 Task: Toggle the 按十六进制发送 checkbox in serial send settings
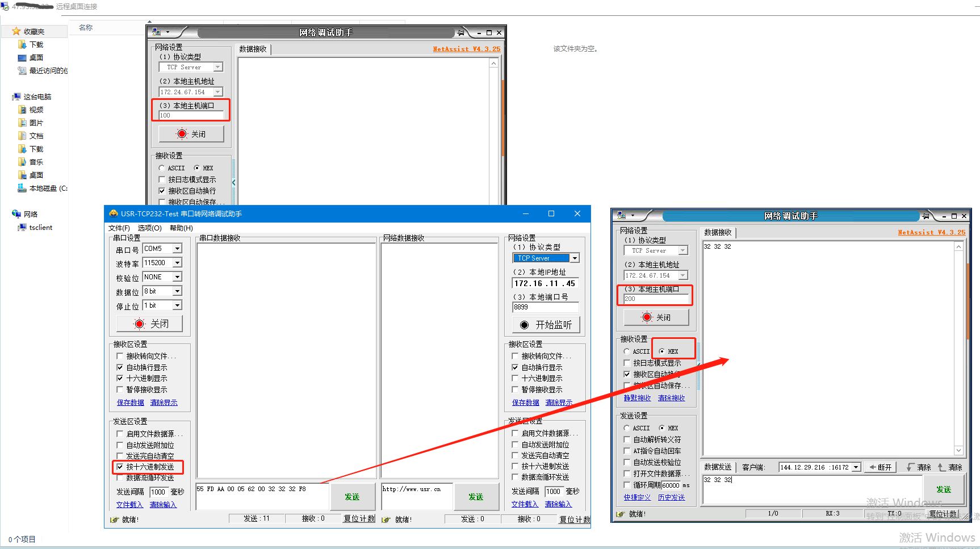coord(120,467)
